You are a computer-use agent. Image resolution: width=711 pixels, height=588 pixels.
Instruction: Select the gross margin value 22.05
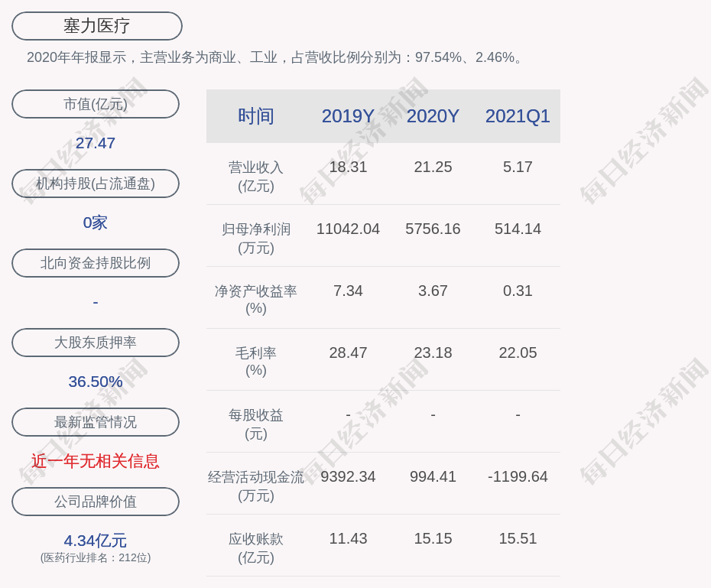(x=518, y=352)
